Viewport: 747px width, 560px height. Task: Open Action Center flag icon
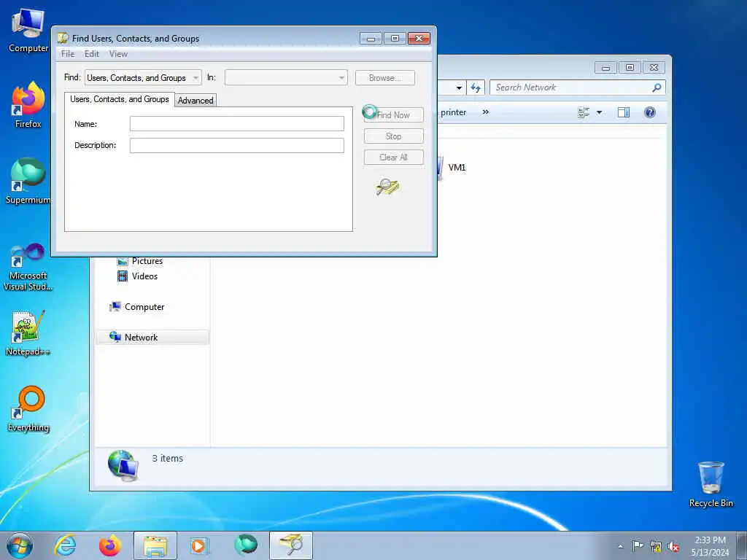coord(638,546)
